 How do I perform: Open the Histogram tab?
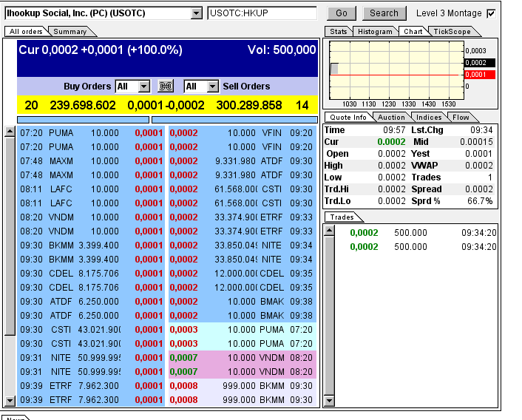375,31
